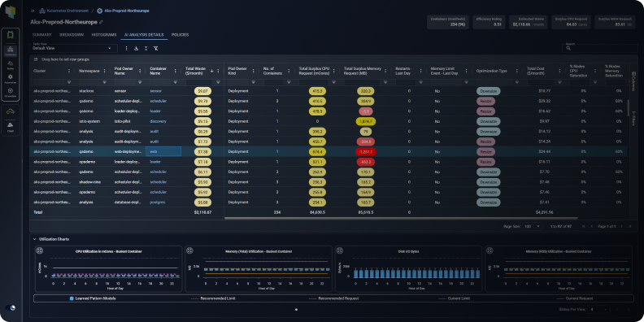Open the Containers sidebar section
Screen dimensions: 644x322
[x=11, y=51]
